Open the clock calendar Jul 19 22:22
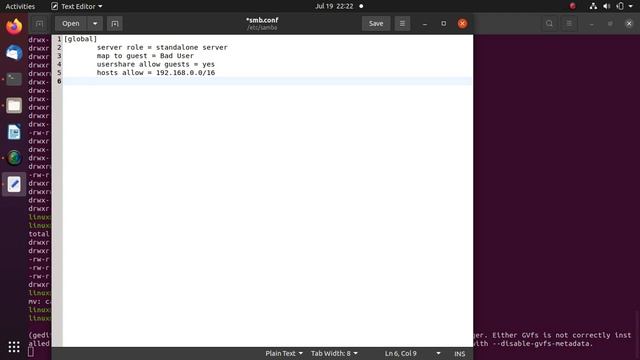640x360 pixels. [334, 6]
